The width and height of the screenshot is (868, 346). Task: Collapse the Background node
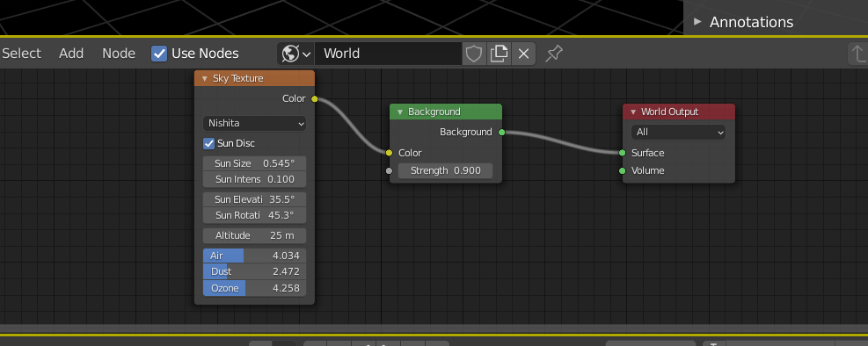[x=399, y=112]
